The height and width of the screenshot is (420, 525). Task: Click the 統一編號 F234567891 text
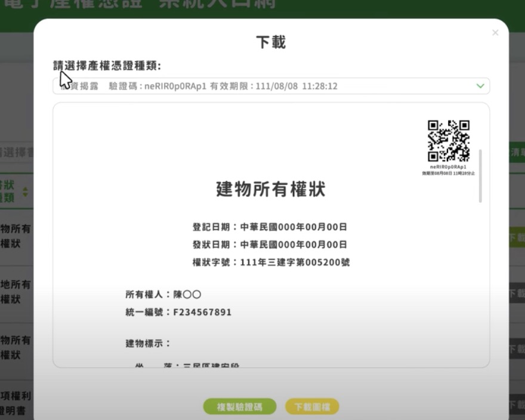178,312
